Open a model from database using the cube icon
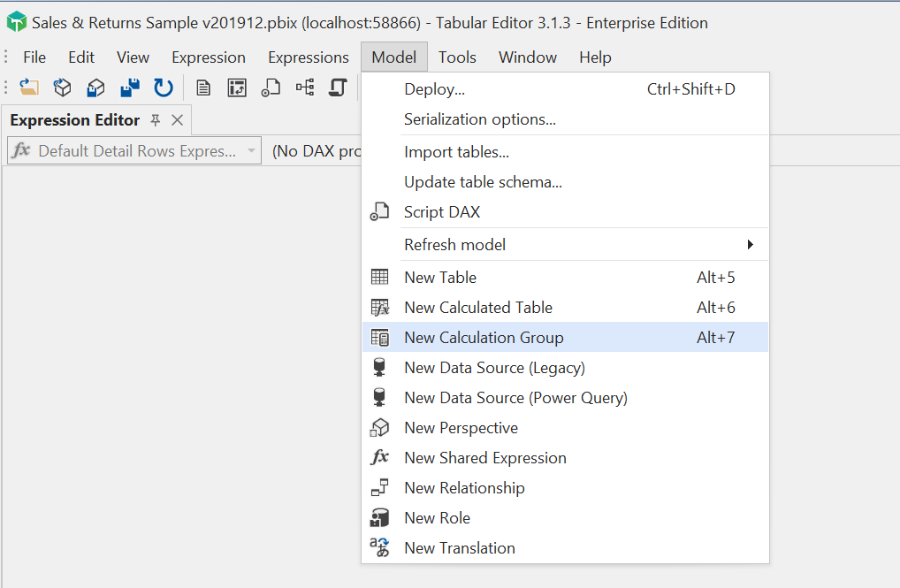 [x=61, y=88]
